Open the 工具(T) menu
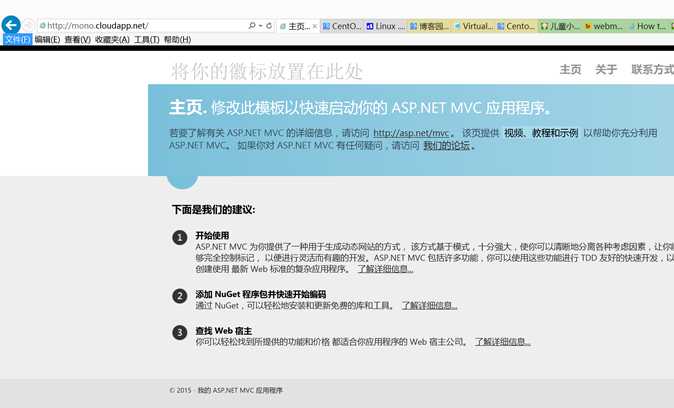The image size is (674, 408). [x=147, y=40]
